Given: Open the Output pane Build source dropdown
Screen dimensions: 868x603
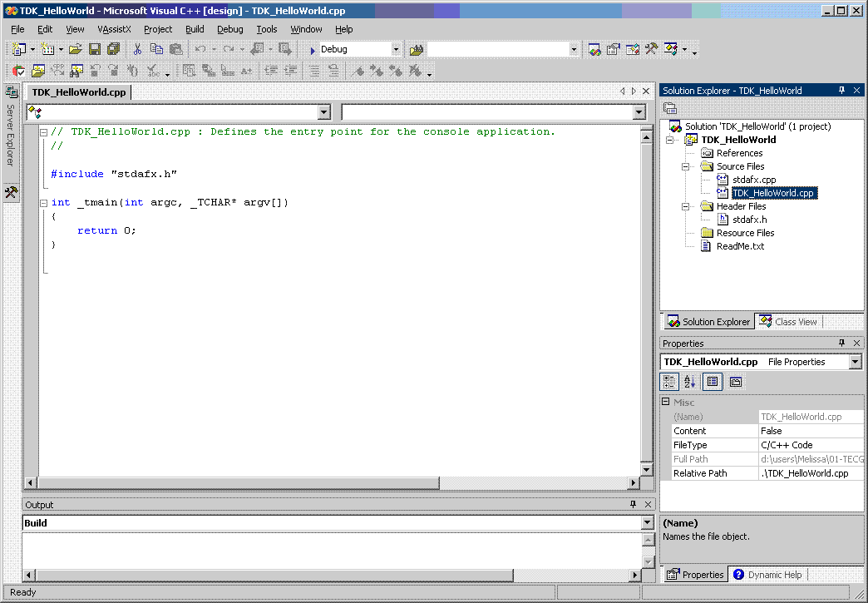Looking at the screenshot, I should click(x=647, y=522).
